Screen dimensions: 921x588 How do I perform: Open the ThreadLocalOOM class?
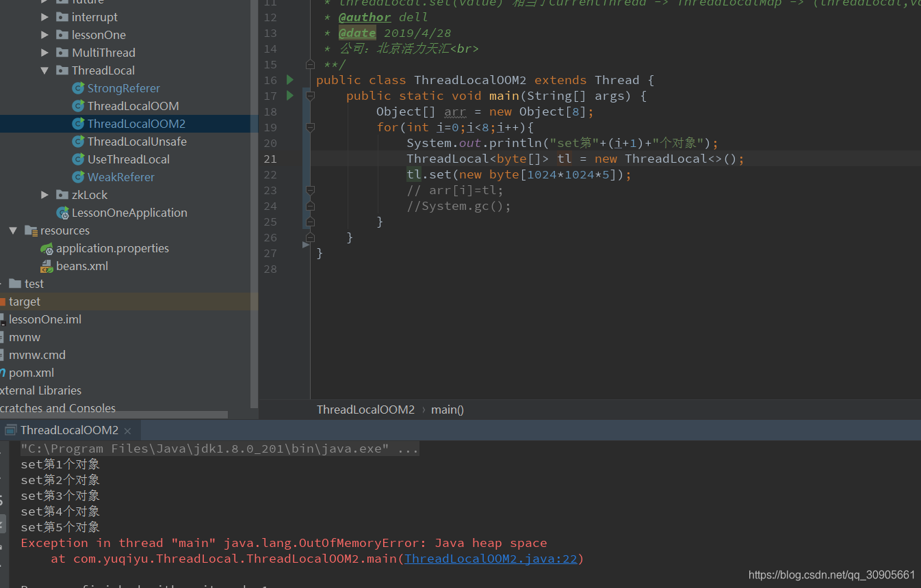pyautogui.click(x=133, y=106)
